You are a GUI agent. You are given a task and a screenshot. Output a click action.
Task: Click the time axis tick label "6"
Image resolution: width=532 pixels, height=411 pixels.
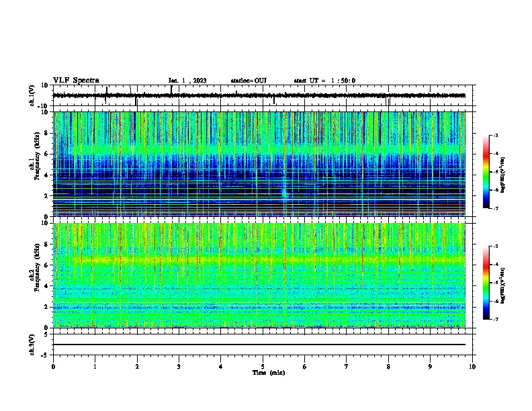pos(304,367)
